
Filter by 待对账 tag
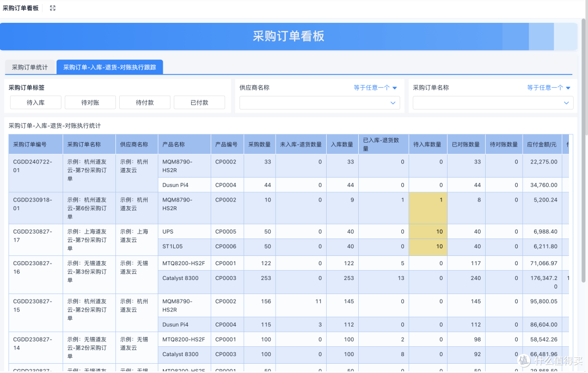(90, 102)
